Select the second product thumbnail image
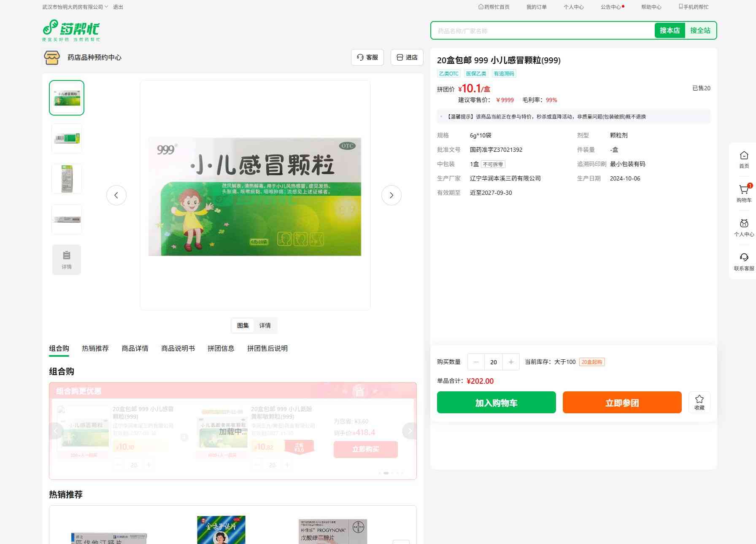756x544 pixels. pos(67,138)
